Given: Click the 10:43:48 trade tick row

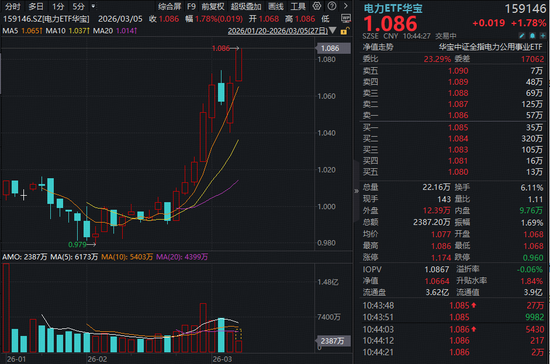Looking at the screenshot, I should click(453, 305).
